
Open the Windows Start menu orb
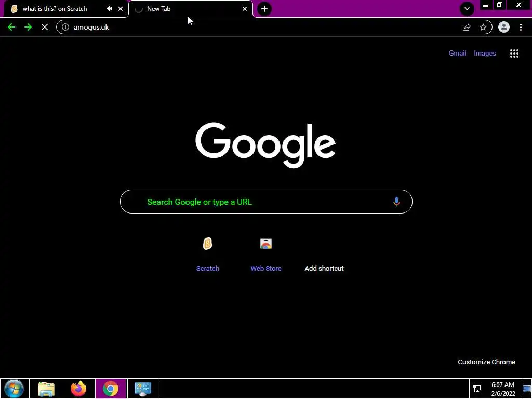pyautogui.click(x=14, y=389)
